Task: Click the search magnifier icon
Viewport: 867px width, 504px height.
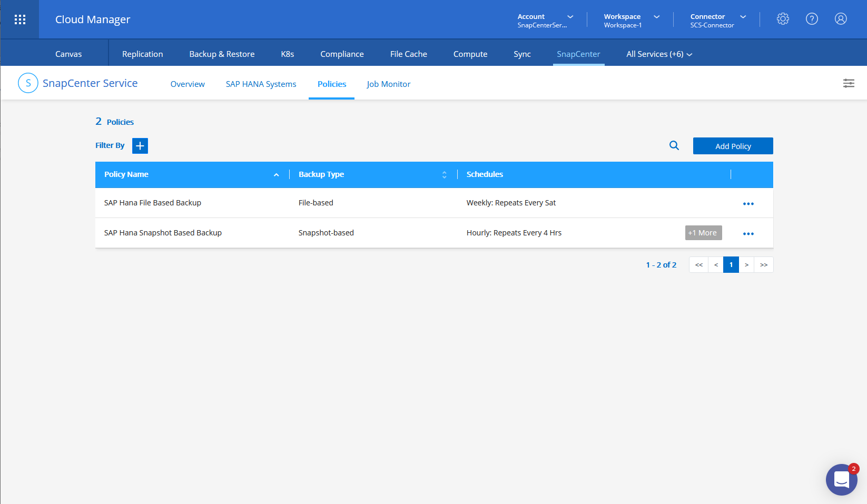Action: (674, 146)
